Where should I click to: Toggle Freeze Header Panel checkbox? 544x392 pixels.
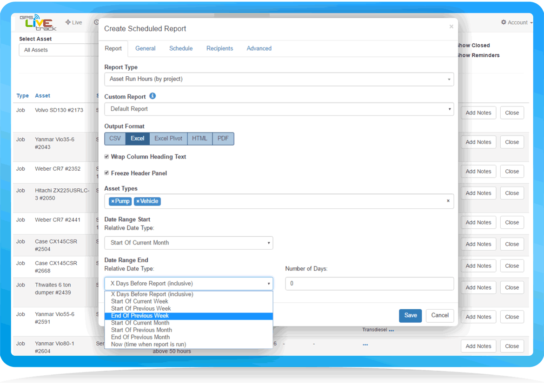pos(107,173)
